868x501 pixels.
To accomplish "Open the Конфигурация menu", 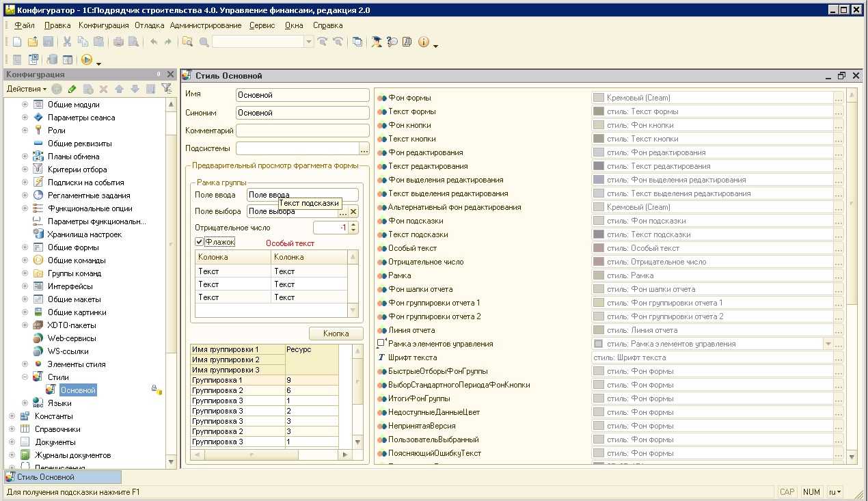I will (x=103, y=25).
